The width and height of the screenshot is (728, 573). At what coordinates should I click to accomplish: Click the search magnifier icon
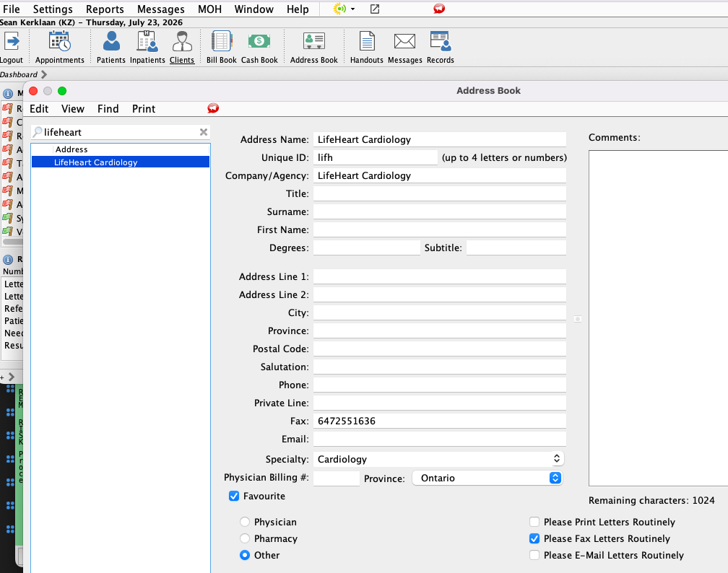pos(38,132)
